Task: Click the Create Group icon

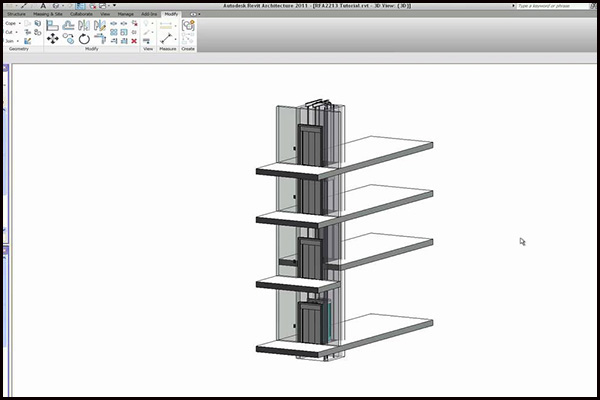Action: (188, 26)
